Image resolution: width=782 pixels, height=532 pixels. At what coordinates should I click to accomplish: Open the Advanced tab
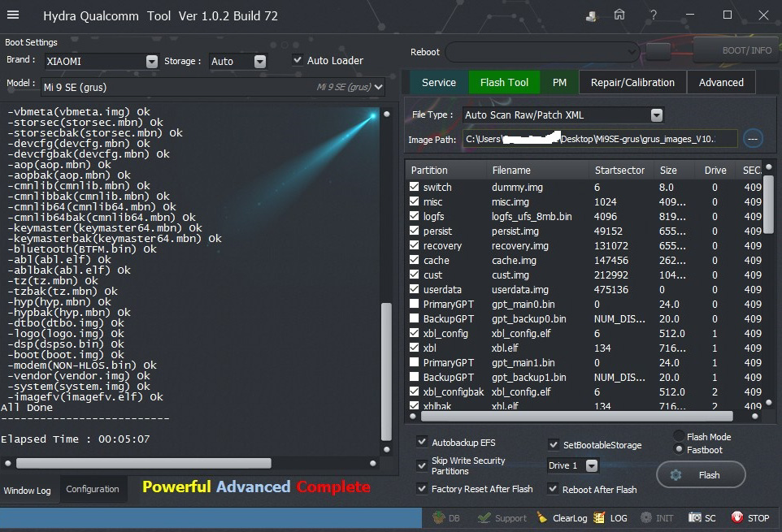coord(721,82)
